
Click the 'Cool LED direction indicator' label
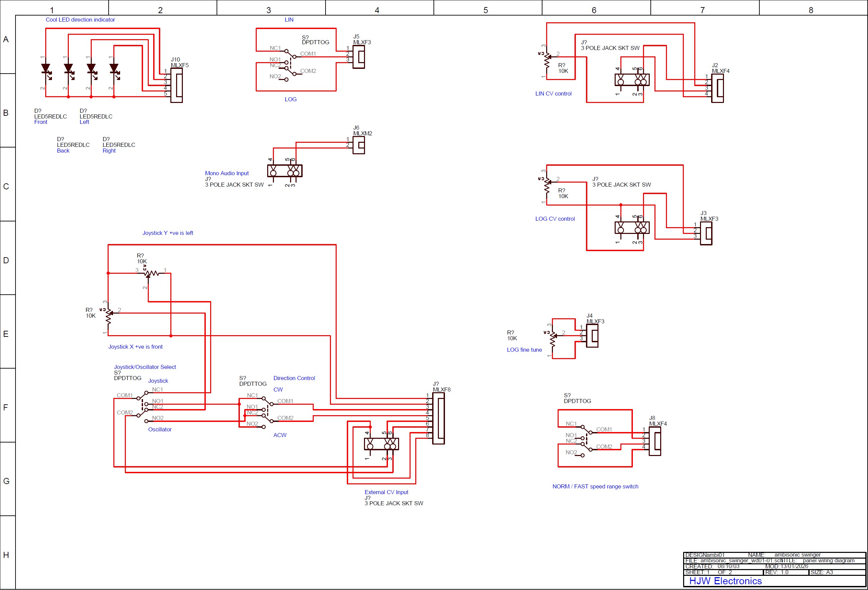[80, 20]
